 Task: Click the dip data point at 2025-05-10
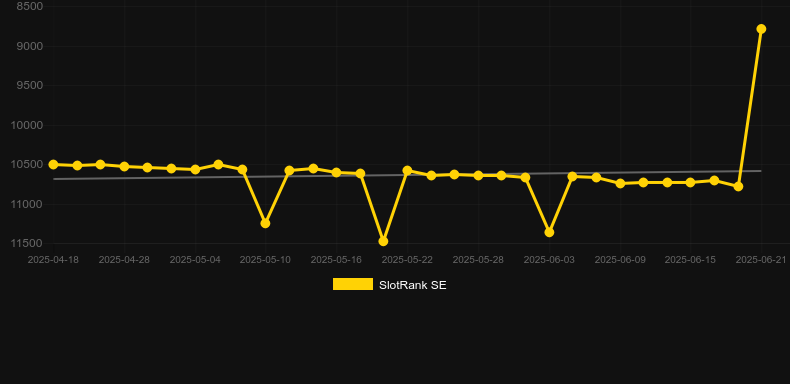[x=266, y=223]
